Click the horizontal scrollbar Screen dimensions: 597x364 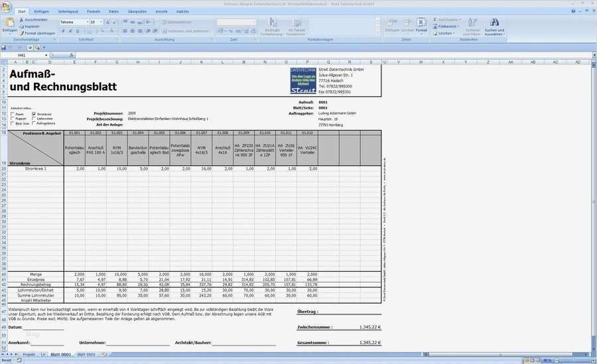[x=501, y=355]
